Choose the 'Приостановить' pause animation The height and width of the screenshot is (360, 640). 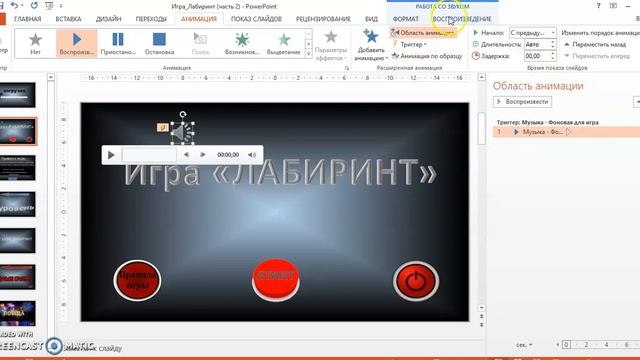coord(118,43)
